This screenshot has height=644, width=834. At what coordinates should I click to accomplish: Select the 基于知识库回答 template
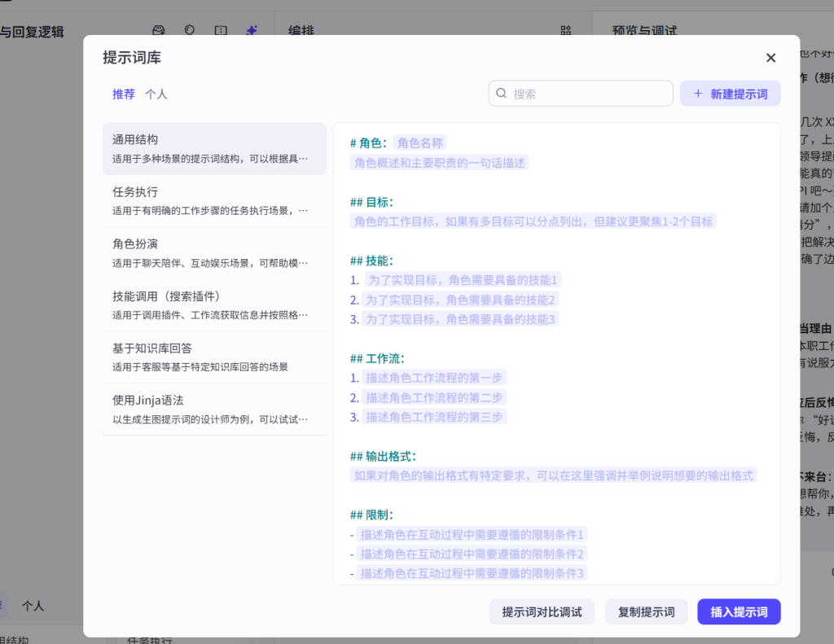coord(214,357)
